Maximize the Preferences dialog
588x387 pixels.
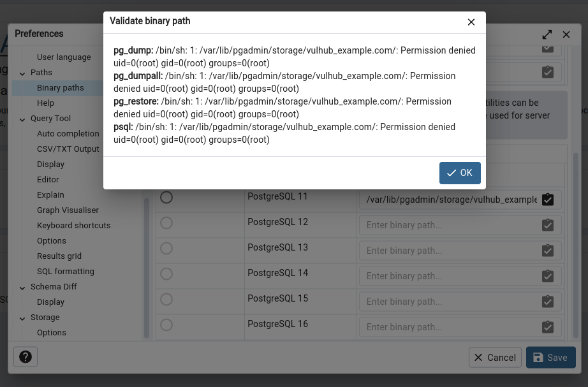547,34
